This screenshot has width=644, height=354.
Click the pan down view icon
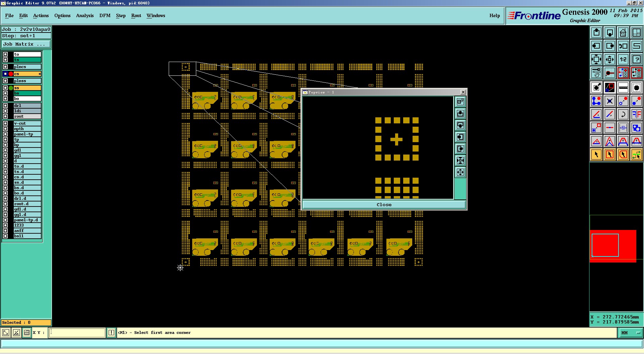coord(610,33)
